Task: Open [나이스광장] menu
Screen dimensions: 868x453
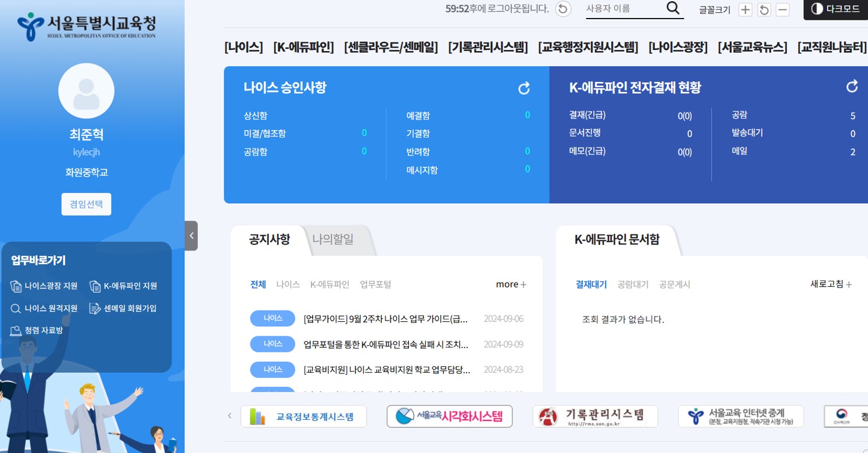Action: (678, 47)
